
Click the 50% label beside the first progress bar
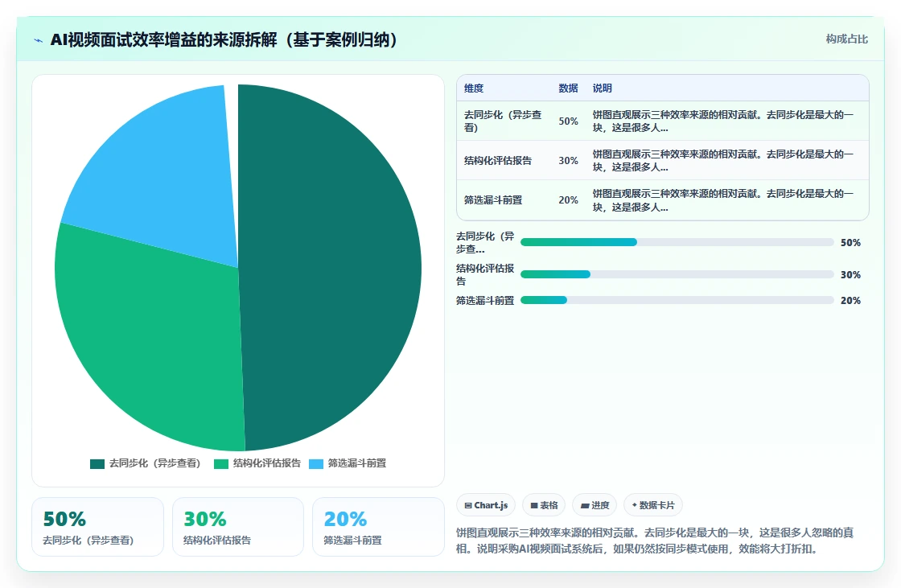pyautogui.click(x=850, y=243)
